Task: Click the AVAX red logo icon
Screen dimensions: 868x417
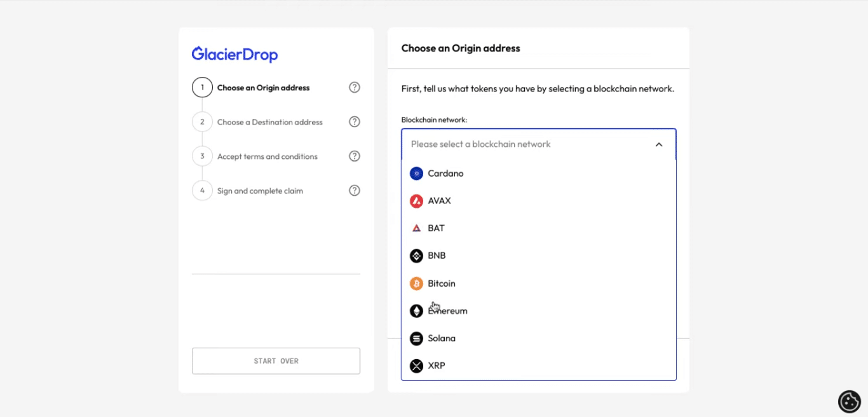Action: coord(416,201)
